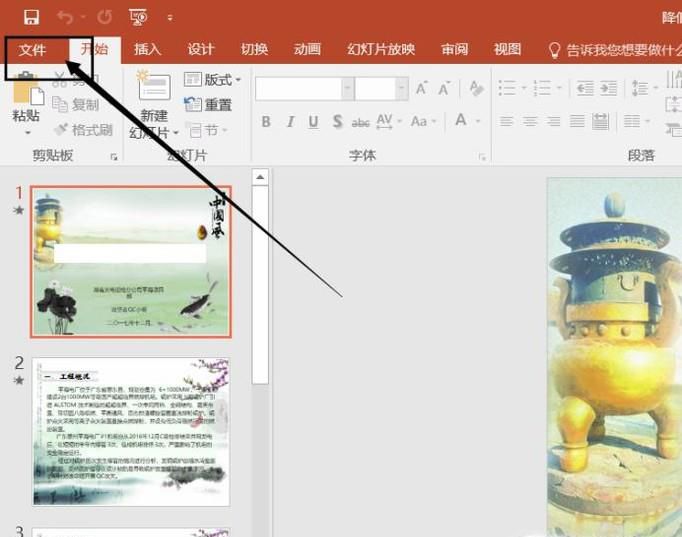Screen dimensions: 682x537
Task: Click the distributed alignment icon
Action: coord(600,121)
